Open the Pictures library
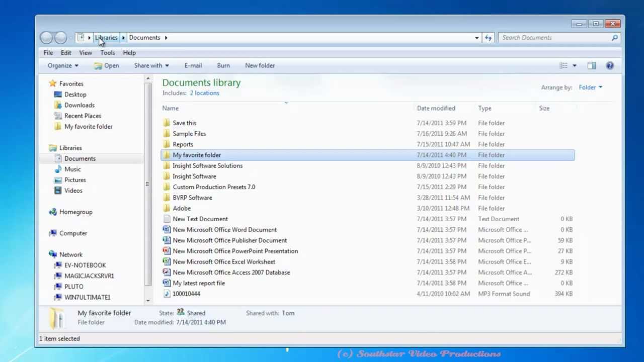 (75, 179)
